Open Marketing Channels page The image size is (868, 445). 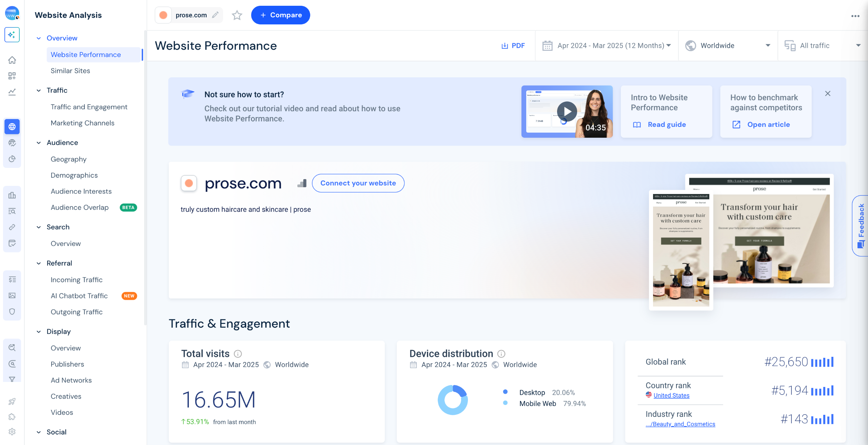point(82,123)
